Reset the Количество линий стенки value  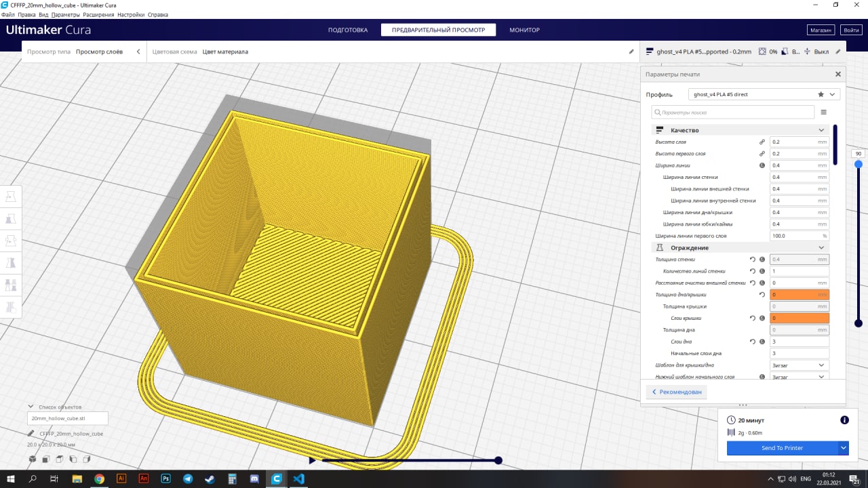[752, 271]
